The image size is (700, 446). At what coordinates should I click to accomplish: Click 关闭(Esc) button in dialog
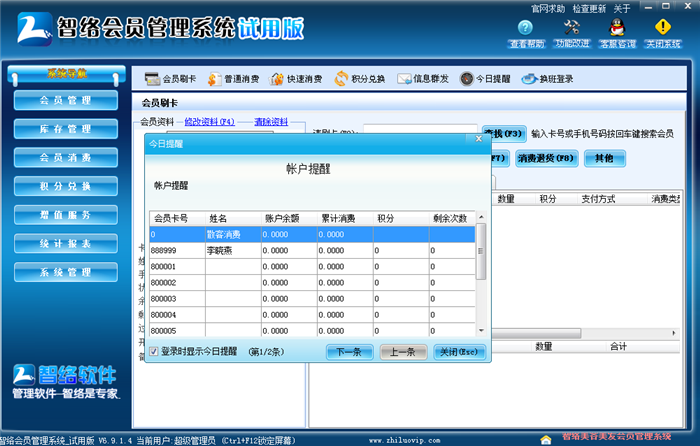(459, 352)
